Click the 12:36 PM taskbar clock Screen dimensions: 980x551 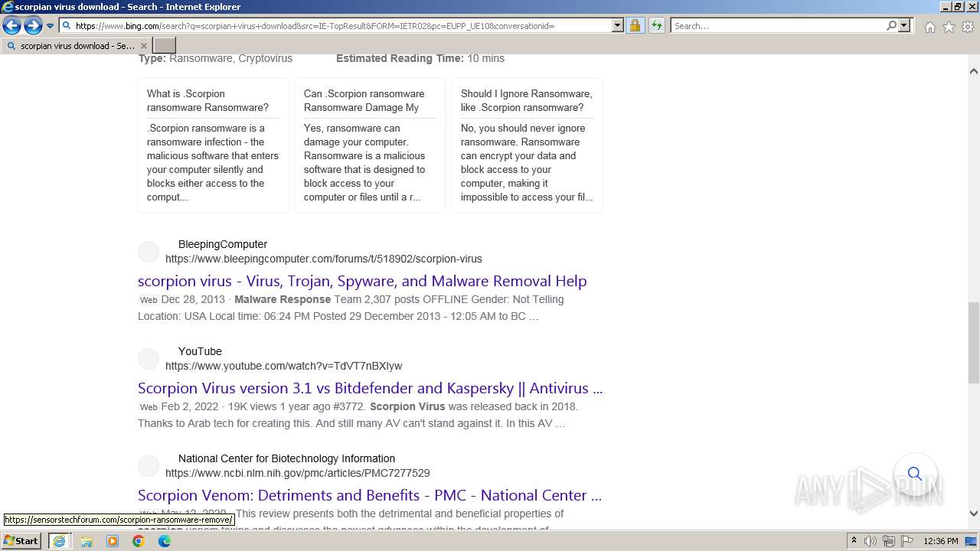point(941,541)
